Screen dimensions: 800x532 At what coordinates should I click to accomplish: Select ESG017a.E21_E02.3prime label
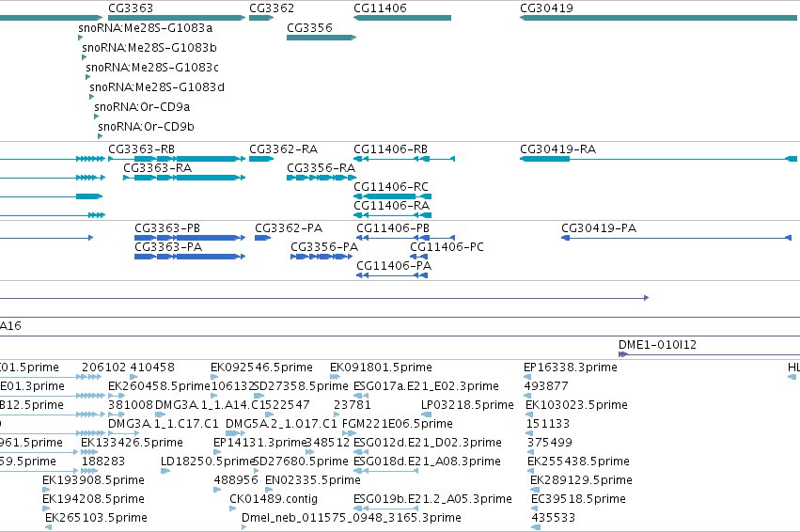pos(426,386)
